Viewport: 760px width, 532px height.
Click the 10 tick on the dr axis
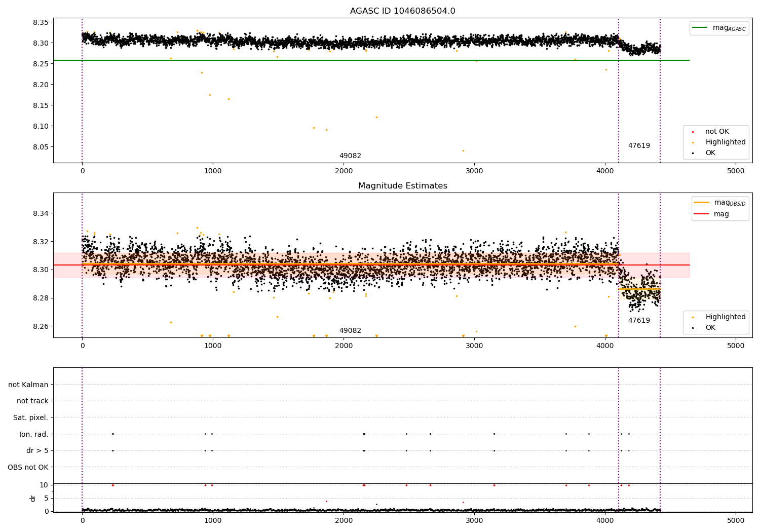pos(44,485)
